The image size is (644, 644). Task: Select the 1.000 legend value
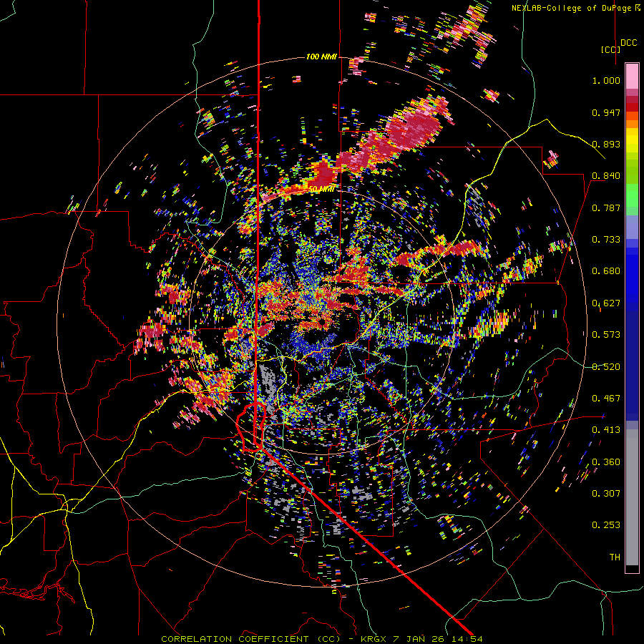tap(606, 80)
